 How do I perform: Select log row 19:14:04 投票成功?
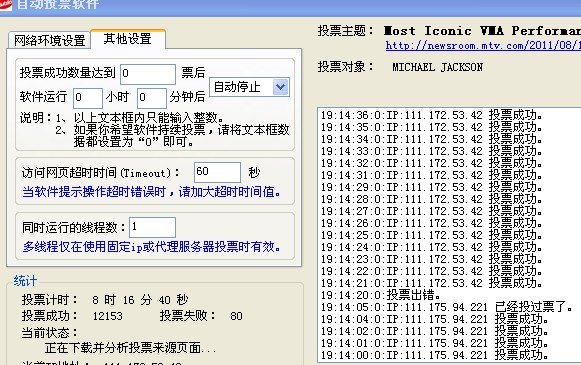435,319
